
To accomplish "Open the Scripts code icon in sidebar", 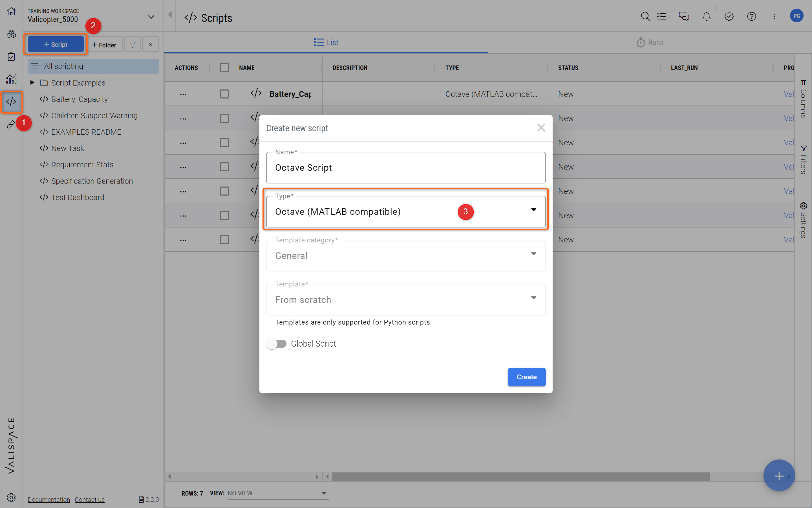I will (x=11, y=102).
